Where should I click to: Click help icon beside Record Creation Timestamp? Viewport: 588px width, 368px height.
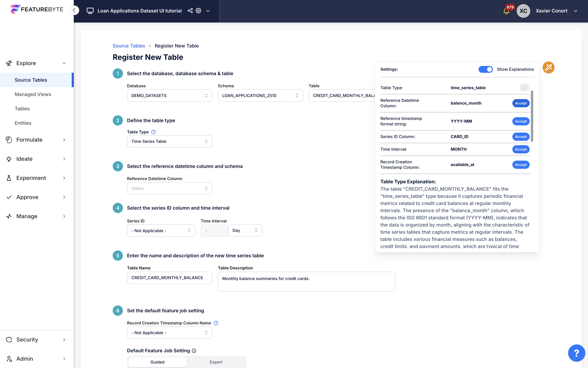click(216, 323)
